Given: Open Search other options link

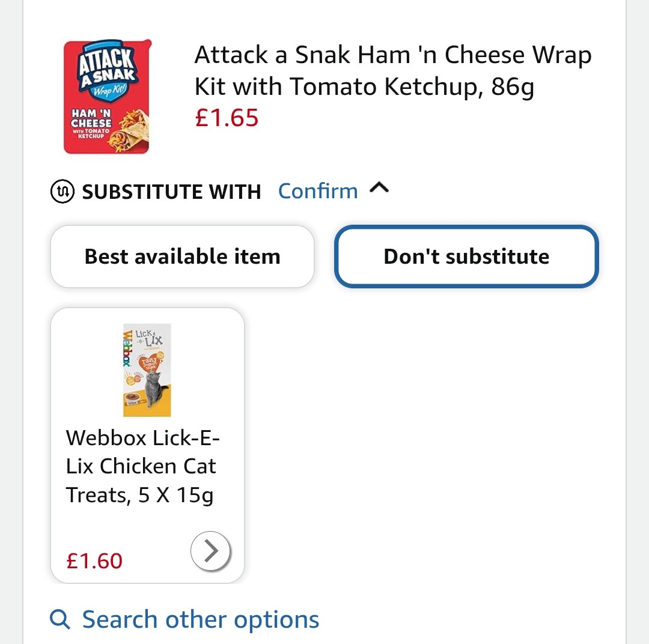Looking at the screenshot, I should click(x=200, y=619).
